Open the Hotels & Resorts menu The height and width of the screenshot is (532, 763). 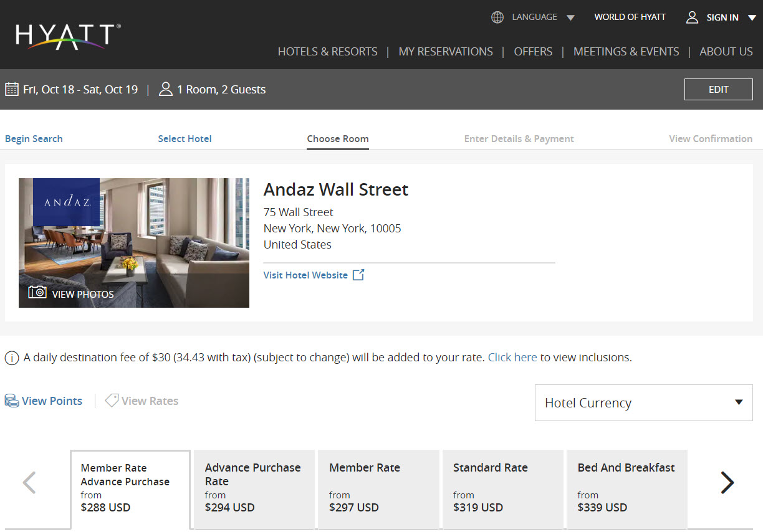tap(327, 52)
